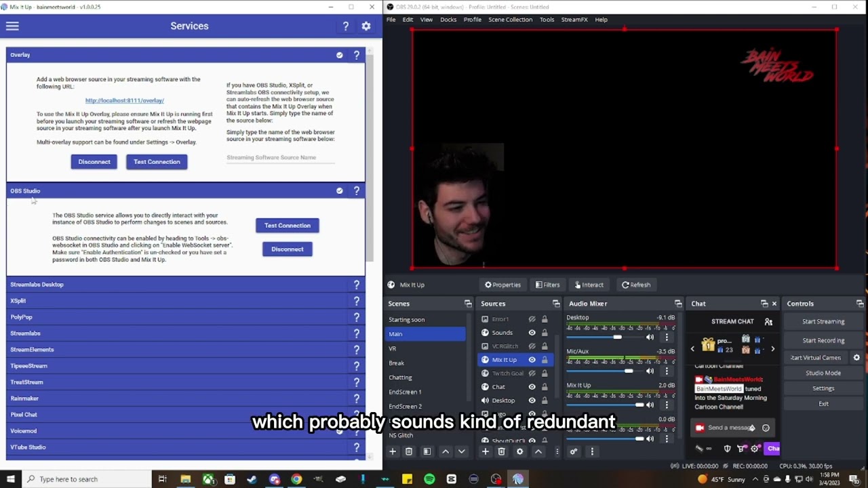Lock the Sounds source
The height and width of the screenshot is (488, 868).
tap(544, 333)
